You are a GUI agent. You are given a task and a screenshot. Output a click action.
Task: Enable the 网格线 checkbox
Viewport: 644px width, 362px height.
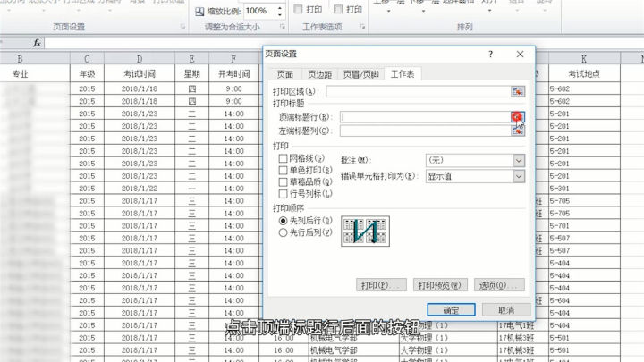pyautogui.click(x=283, y=158)
